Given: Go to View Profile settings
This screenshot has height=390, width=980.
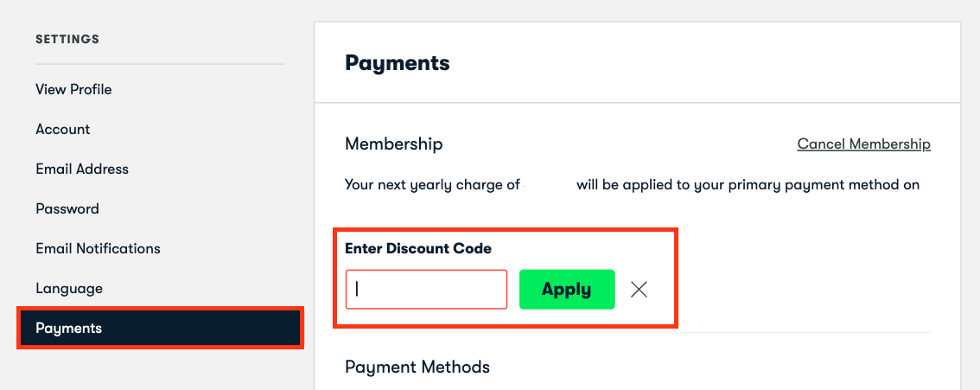Looking at the screenshot, I should [73, 89].
